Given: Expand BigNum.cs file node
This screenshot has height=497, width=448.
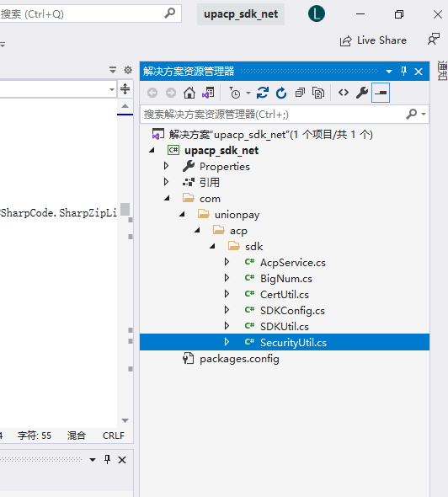Looking at the screenshot, I should click(x=227, y=278).
